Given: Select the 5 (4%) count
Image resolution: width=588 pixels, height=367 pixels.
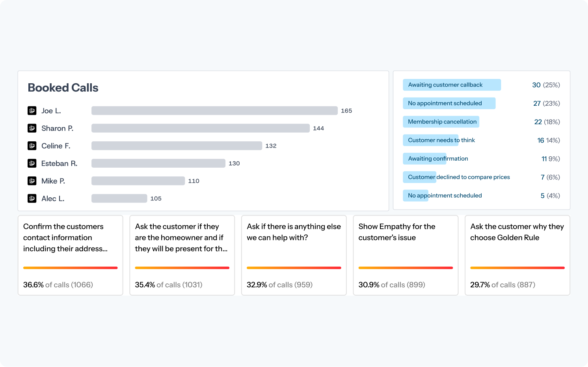Looking at the screenshot, I should pyautogui.click(x=550, y=196).
